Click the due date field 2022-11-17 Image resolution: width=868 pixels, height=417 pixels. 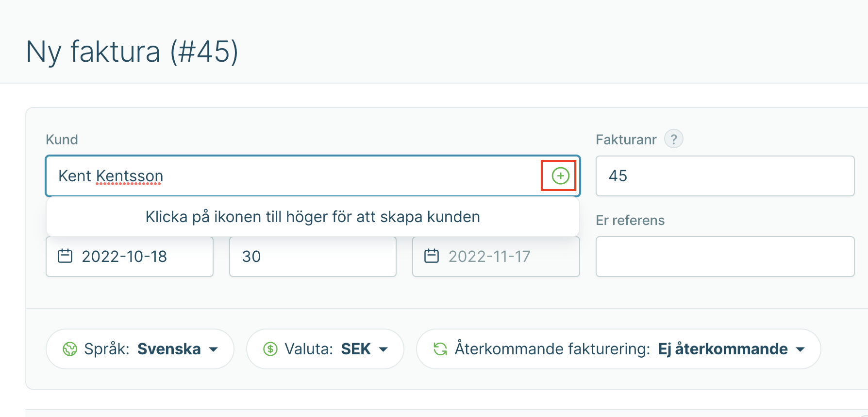pyautogui.click(x=496, y=257)
